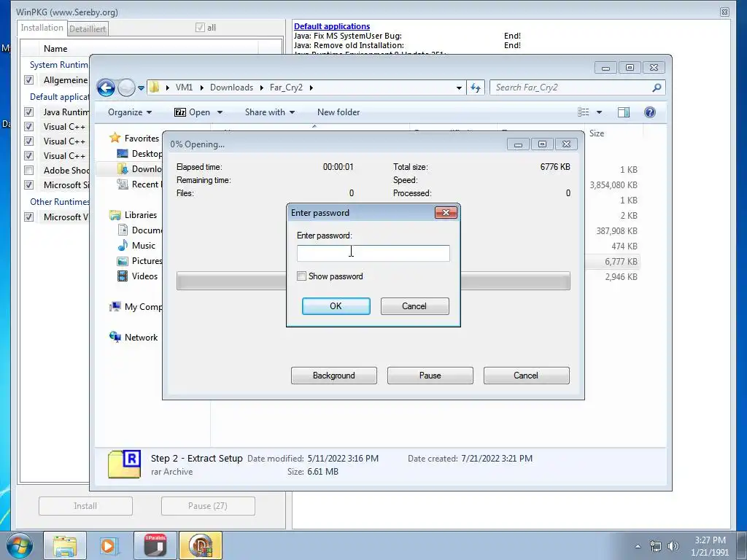Open the Default applications link in WinPKG
Image resolution: width=747 pixels, height=560 pixels.
pyautogui.click(x=332, y=27)
